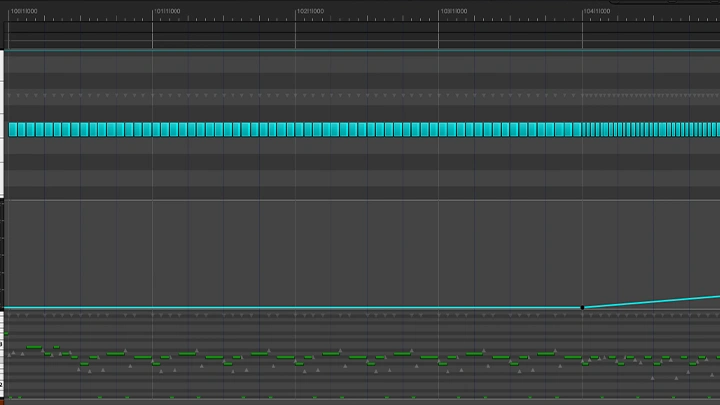
Task: Select the cyan note starting at bar 103
Action: tap(443, 129)
